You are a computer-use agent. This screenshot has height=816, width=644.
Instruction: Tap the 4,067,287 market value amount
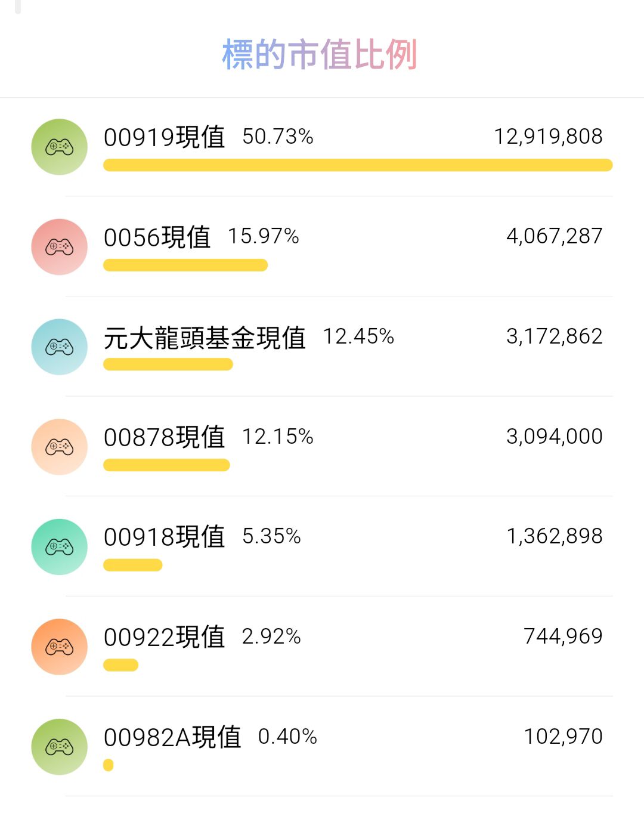(554, 236)
